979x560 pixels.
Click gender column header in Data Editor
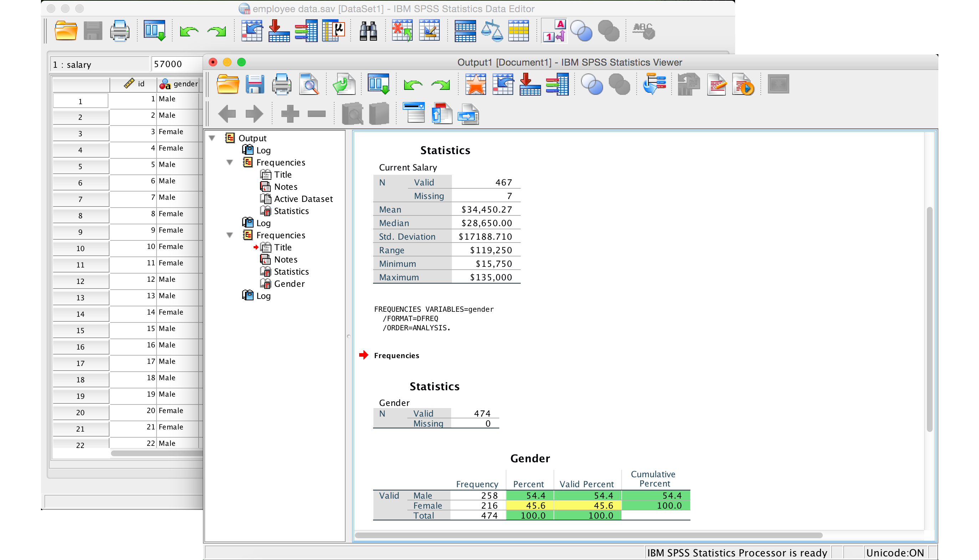pos(178,84)
